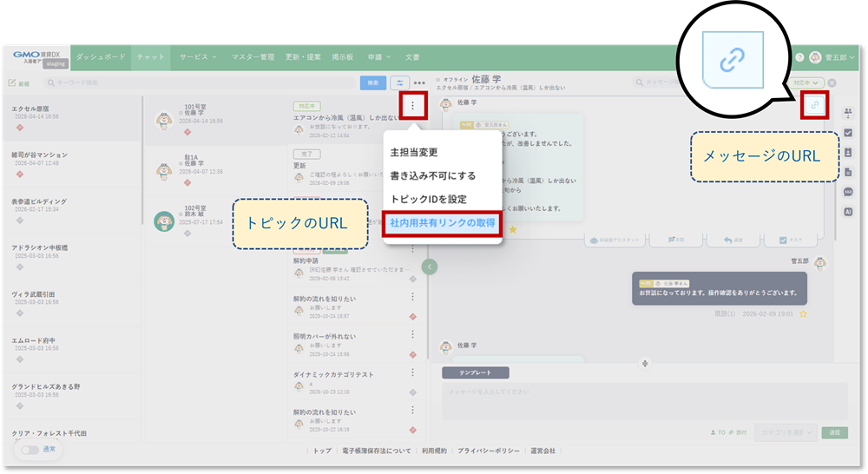Viewport: 868px width, 474px height.
Task: Expand the サービス dropdown menu
Action: [198, 57]
